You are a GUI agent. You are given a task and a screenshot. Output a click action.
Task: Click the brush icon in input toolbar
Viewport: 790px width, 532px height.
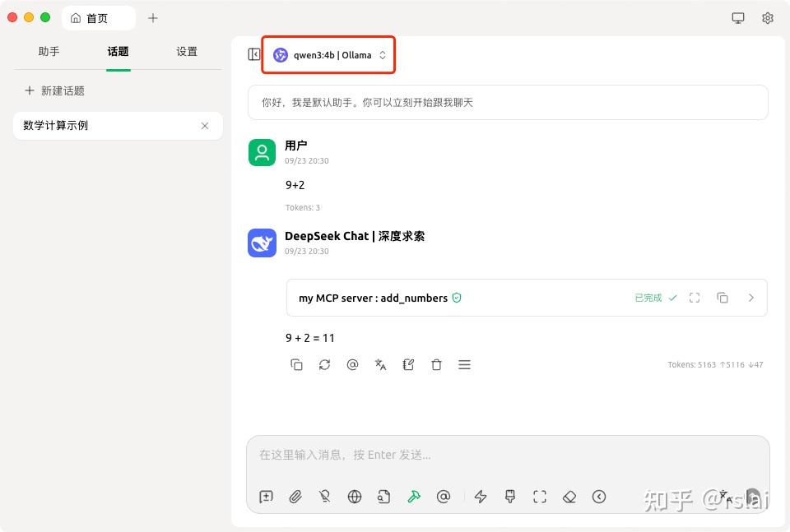(510, 497)
